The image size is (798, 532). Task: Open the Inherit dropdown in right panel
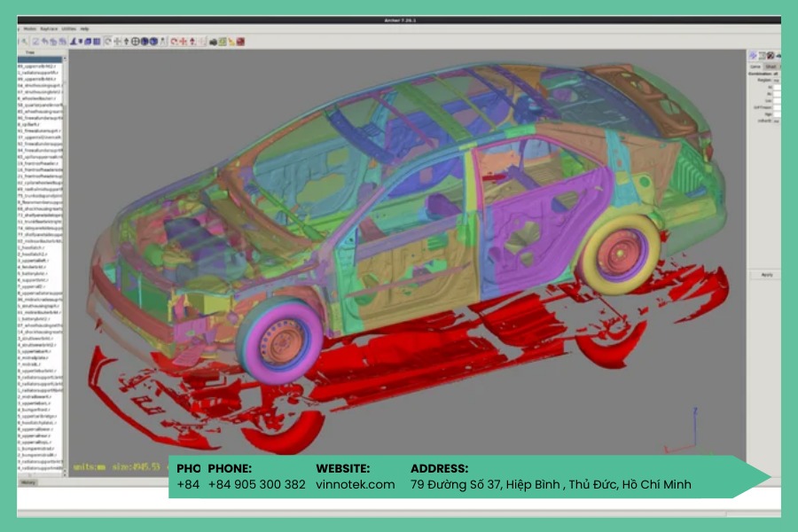tap(777, 121)
